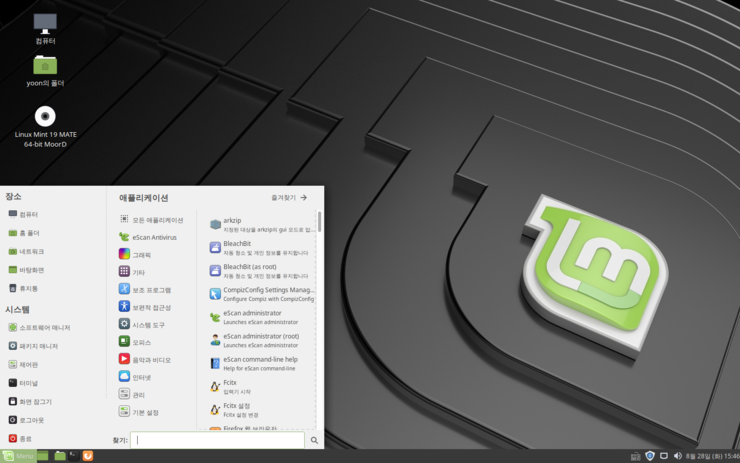The image size is (740, 463).
Task: Select the 기타 category
Action: pyautogui.click(x=132, y=272)
